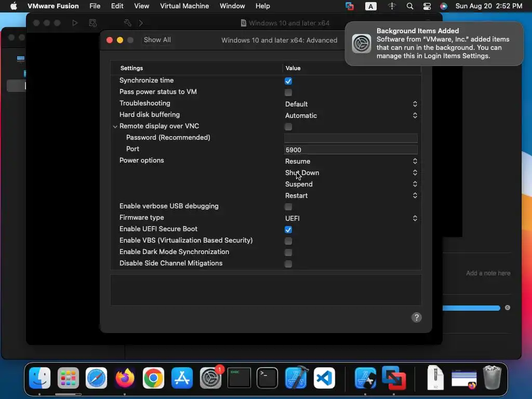This screenshot has width=532, height=399.
Task: Click the Add a note here field
Action: point(488,273)
